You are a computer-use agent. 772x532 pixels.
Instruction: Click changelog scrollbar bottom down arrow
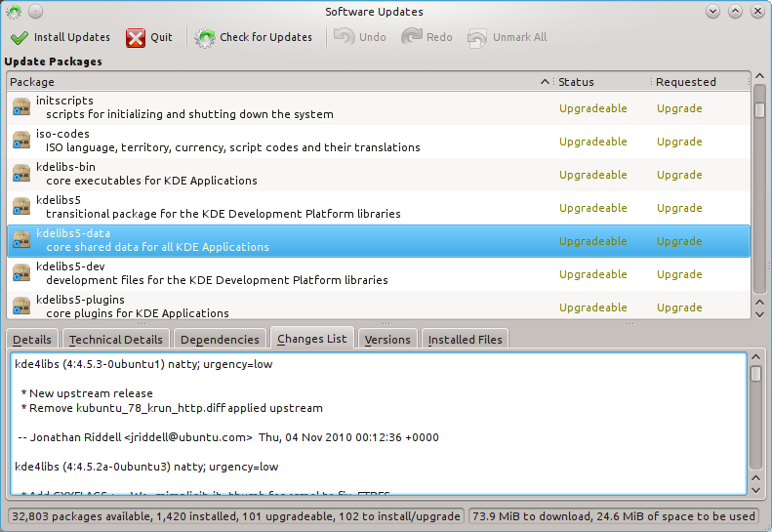755,490
